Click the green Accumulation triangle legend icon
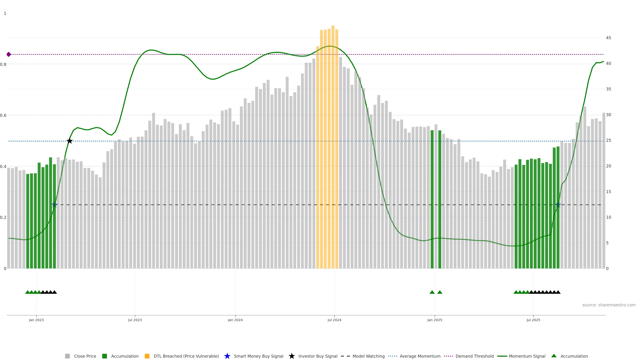Screen dimensions: 644x362 [x=554, y=356]
